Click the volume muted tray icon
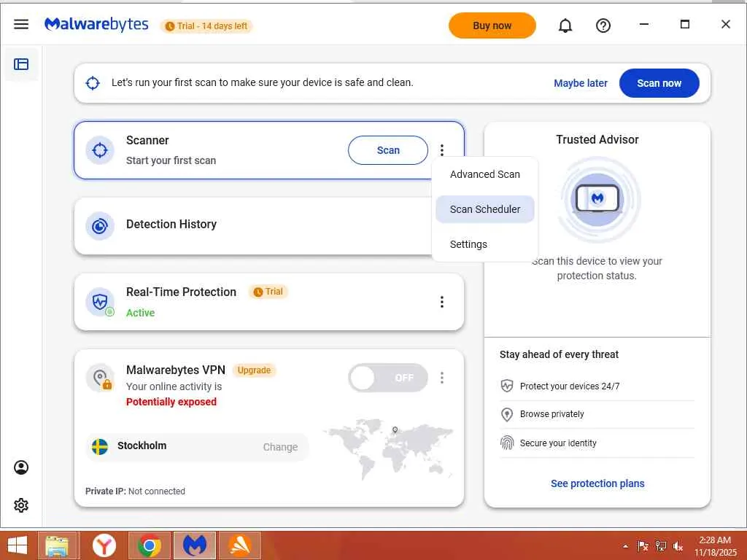Viewport: 747px width, 560px height. click(x=678, y=547)
